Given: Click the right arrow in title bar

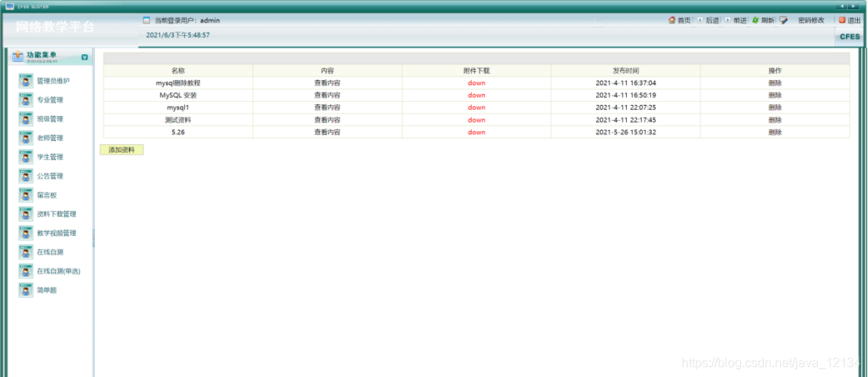Looking at the screenshot, I should pos(855,6).
